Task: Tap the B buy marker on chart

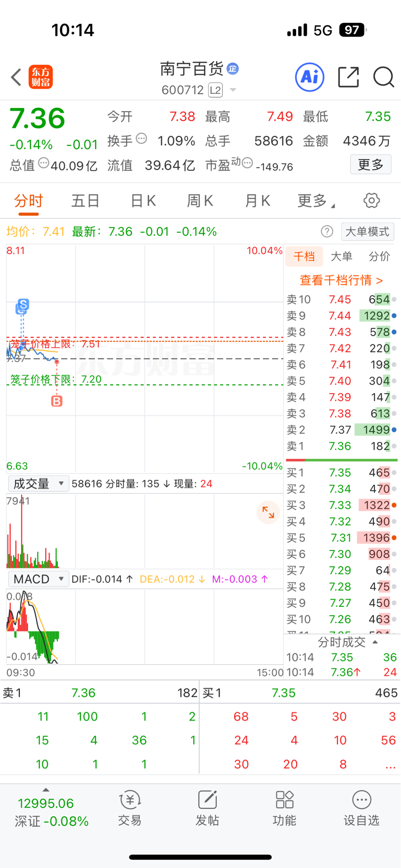Action: click(x=57, y=401)
